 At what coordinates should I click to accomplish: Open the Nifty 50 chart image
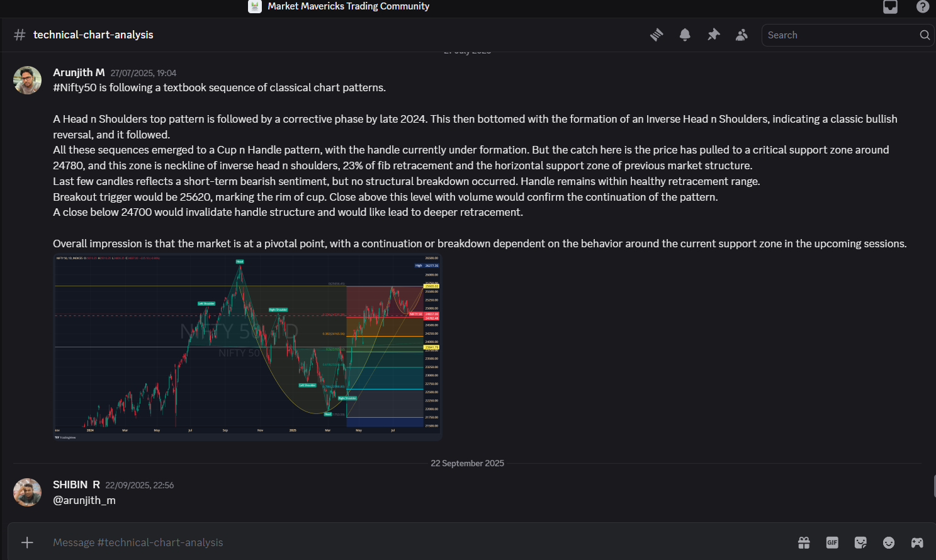click(x=247, y=347)
